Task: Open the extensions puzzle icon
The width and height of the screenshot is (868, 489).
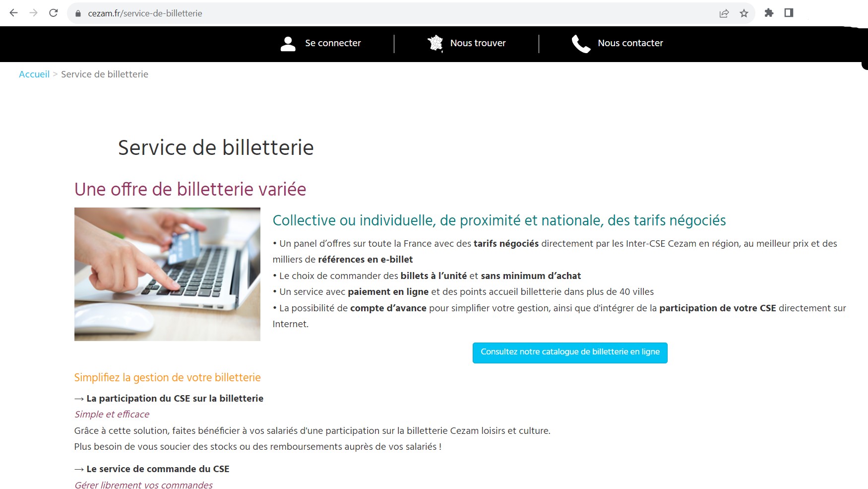Action: [769, 13]
